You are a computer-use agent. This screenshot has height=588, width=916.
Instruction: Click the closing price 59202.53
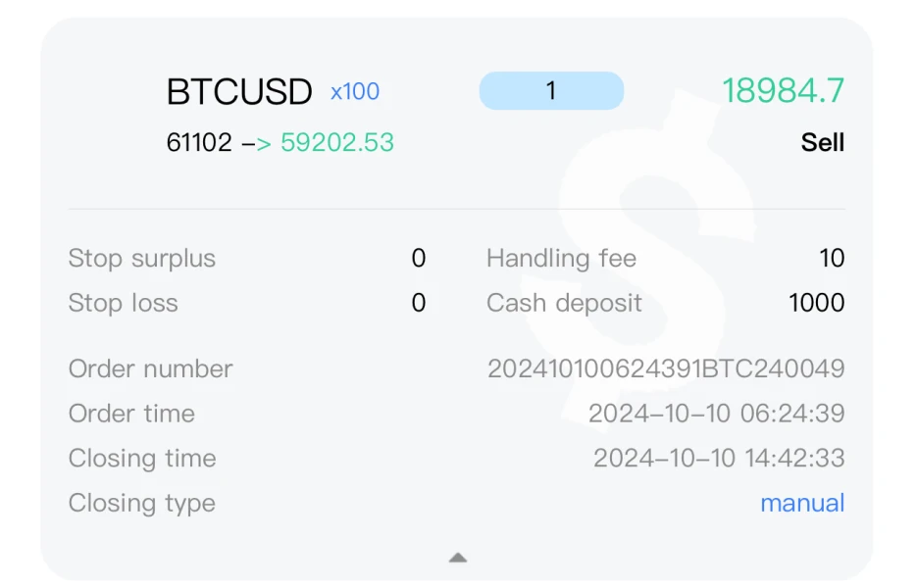pos(336,142)
